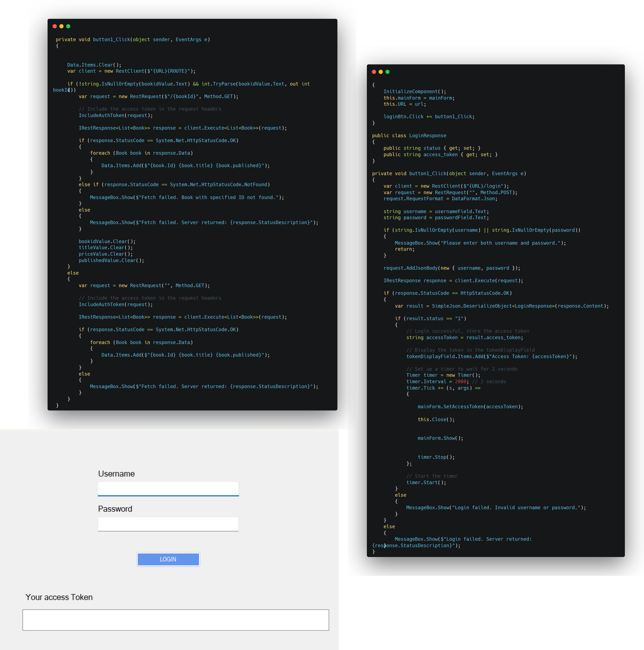The image size is (644, 650).
Task: Click the LoginResponse class declaration line
Action: point(409,136)
